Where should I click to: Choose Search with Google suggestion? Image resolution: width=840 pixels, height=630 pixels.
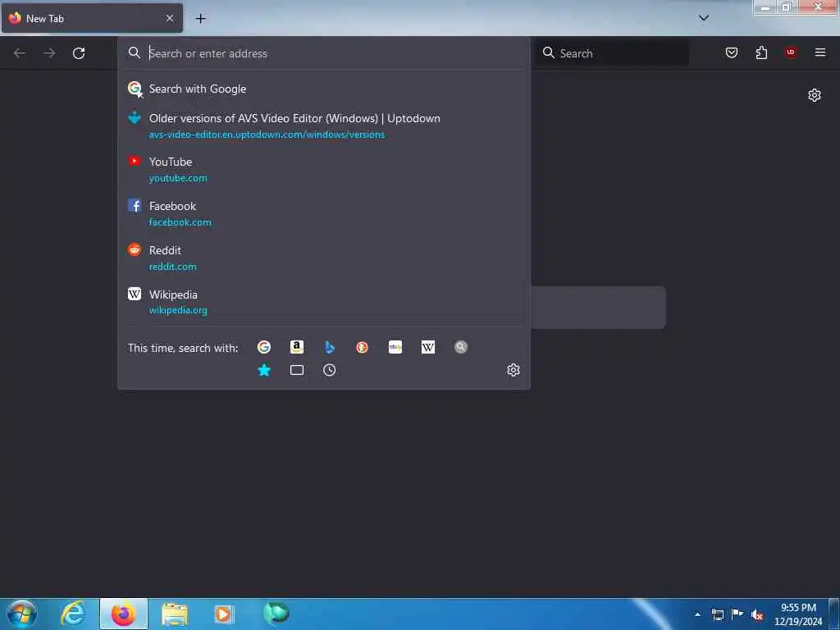[323, 89]
